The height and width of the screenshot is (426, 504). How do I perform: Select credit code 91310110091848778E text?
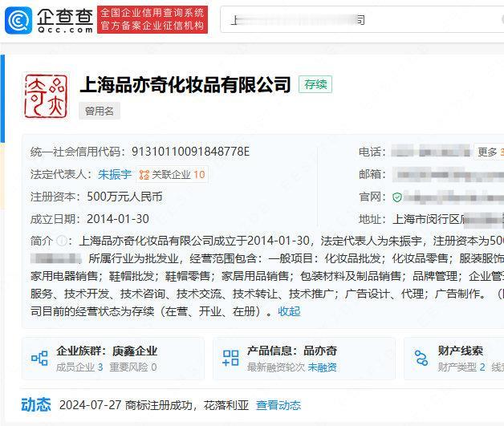190,152
